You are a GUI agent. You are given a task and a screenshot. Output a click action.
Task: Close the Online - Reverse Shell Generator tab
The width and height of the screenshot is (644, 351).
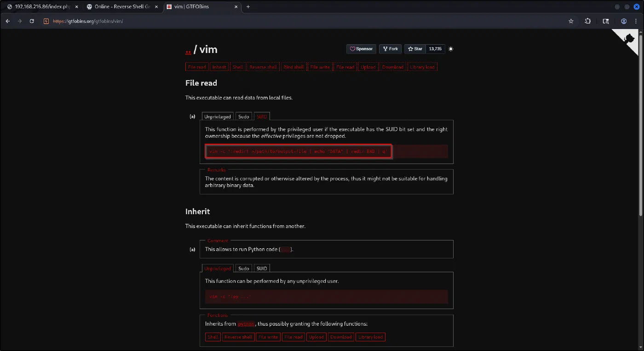tap(156, 7)
